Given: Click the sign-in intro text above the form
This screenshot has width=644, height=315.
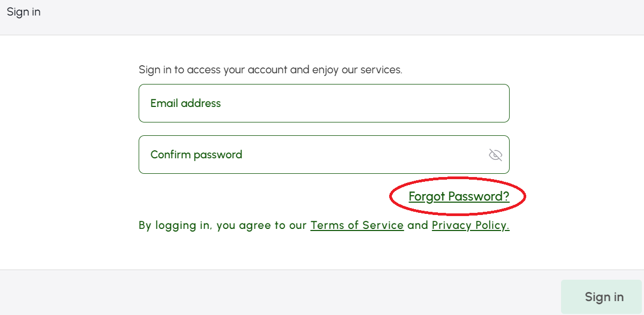Looking at the screenshot, I should 270,70.
